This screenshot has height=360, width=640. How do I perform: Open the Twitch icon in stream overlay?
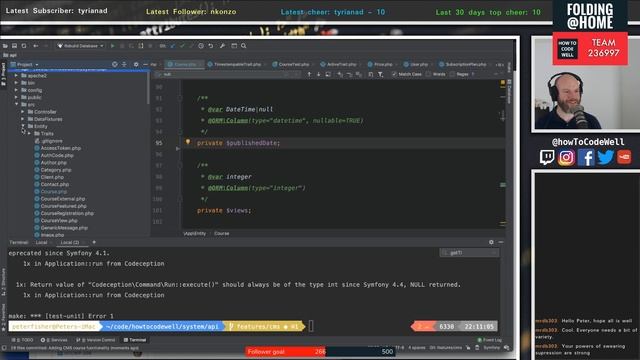click(547, 157)
